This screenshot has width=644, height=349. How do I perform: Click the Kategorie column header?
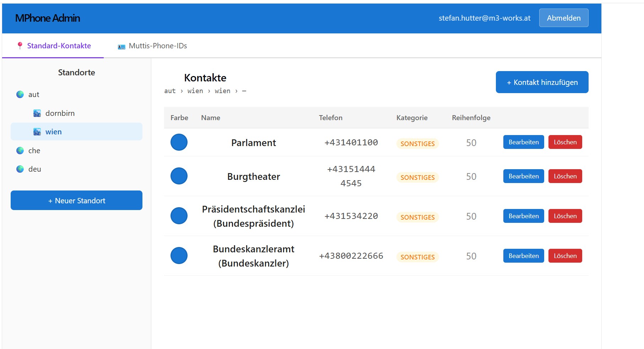pyautogui.click(x=412, y=118)
